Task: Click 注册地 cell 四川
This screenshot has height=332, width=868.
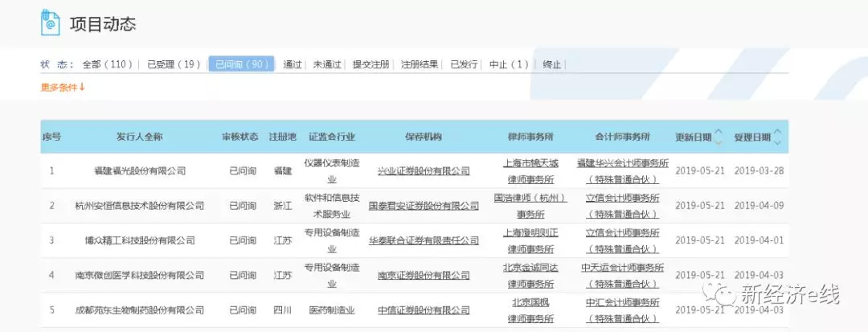Action: pyautogui.click(x=282, y=310)
